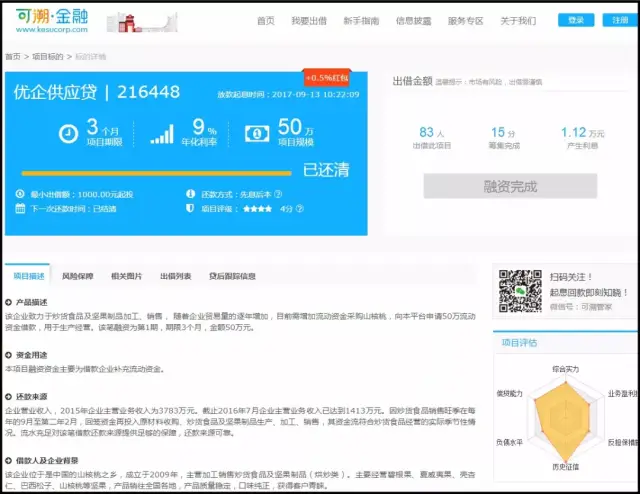Click the arrow icon beside 产品描述
The image size is (640, 494).
pos(9,302)
